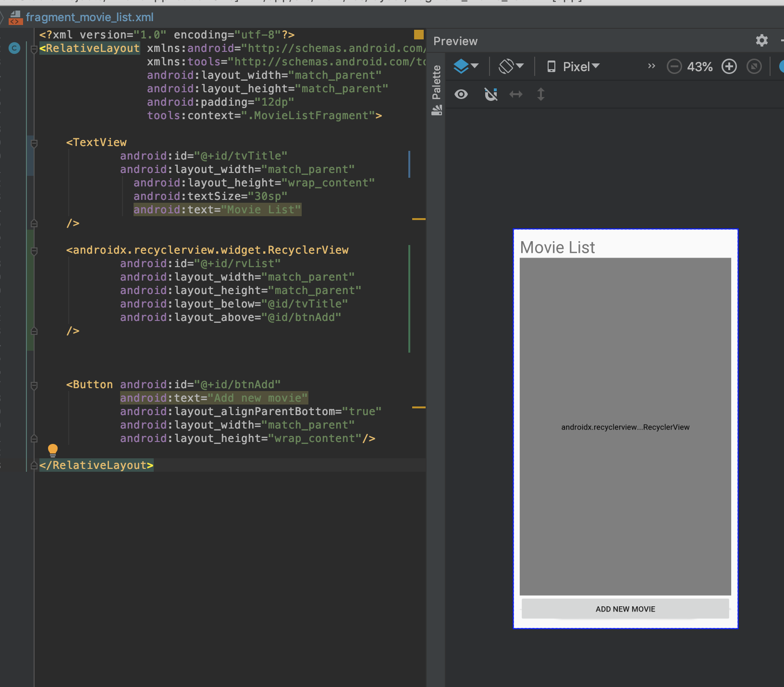Select the fragment_movie_list.xml breadcrumb

click(89, 17)
